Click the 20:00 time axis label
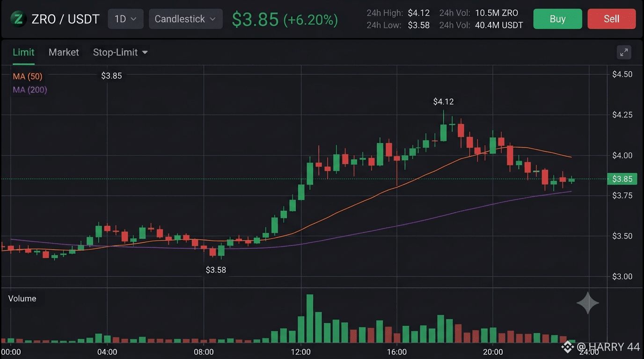Image resolution: width=644 pixels, height=359 pixels. pos(493,352)
